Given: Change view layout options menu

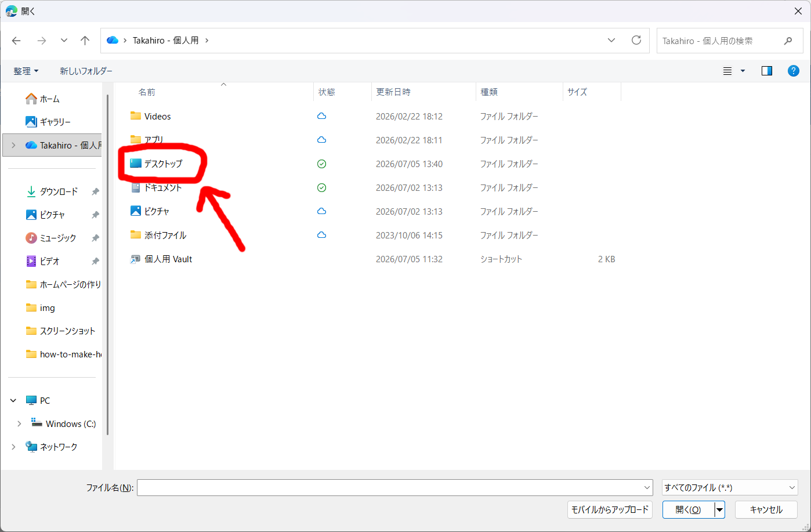Looking at the screenshot, I should click(x=734, y=71).
